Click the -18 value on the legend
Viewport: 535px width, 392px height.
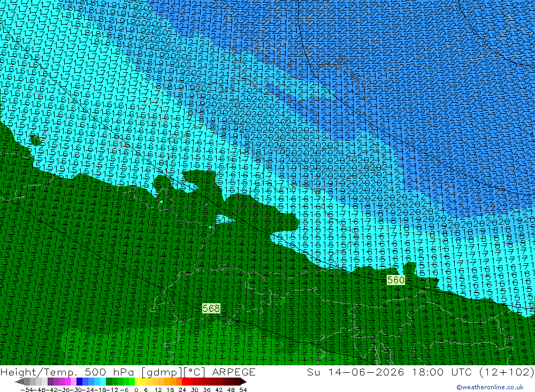[101, 390]
